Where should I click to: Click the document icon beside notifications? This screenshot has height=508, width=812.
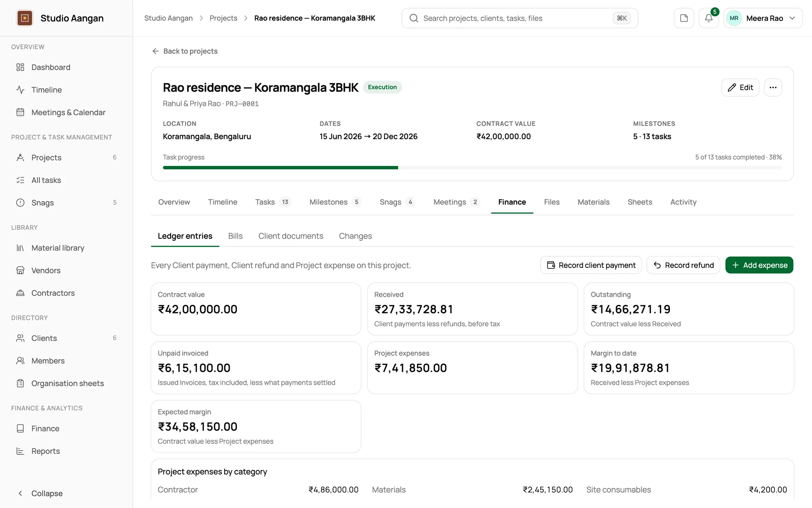coord(684,18)
